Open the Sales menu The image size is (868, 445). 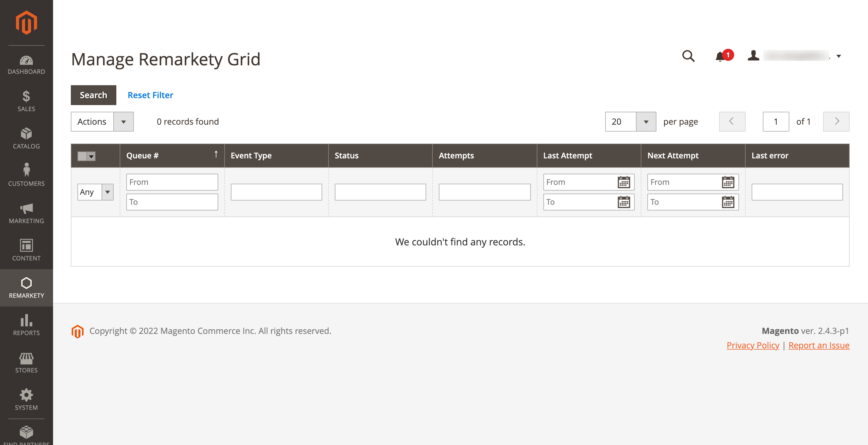tap(26, 101)
